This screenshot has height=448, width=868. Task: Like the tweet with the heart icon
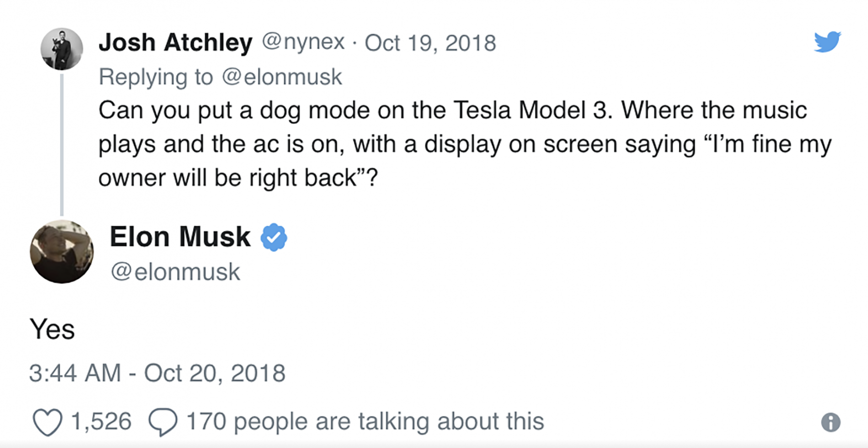[47, 422]
